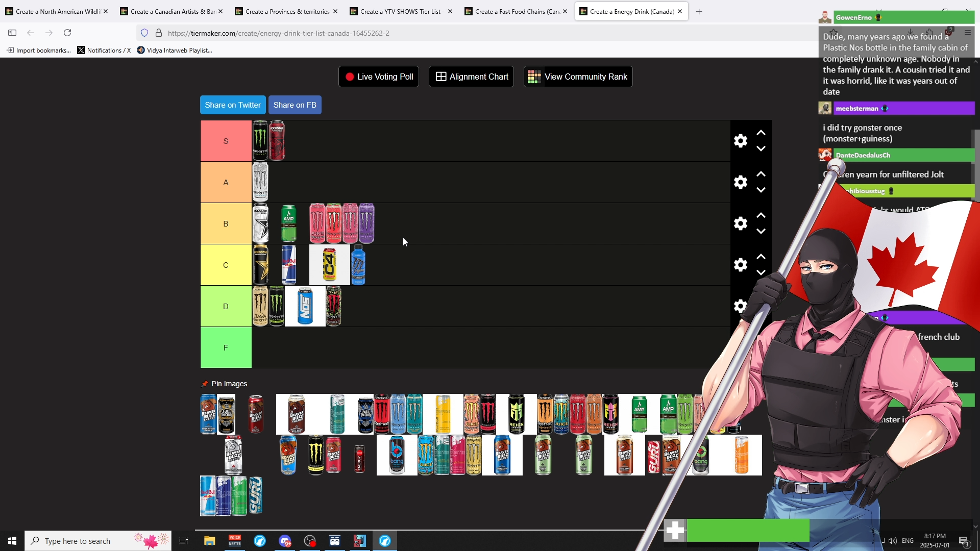
Task: Move the C tier row up
Action: tap(761, 257)
